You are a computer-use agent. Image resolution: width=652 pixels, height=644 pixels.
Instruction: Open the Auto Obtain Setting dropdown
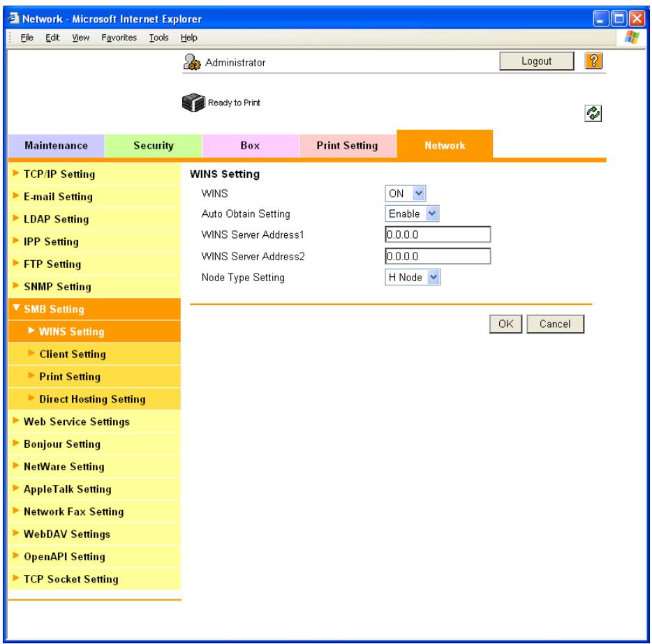click(x=412, y=214)
